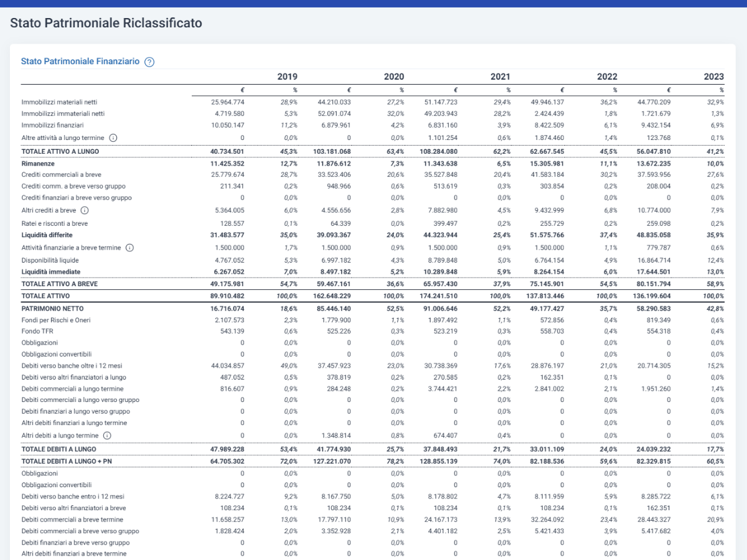Select the Fondo TFR row label
The height and width of the screenshot is (560, 747).
coord(37,331)
